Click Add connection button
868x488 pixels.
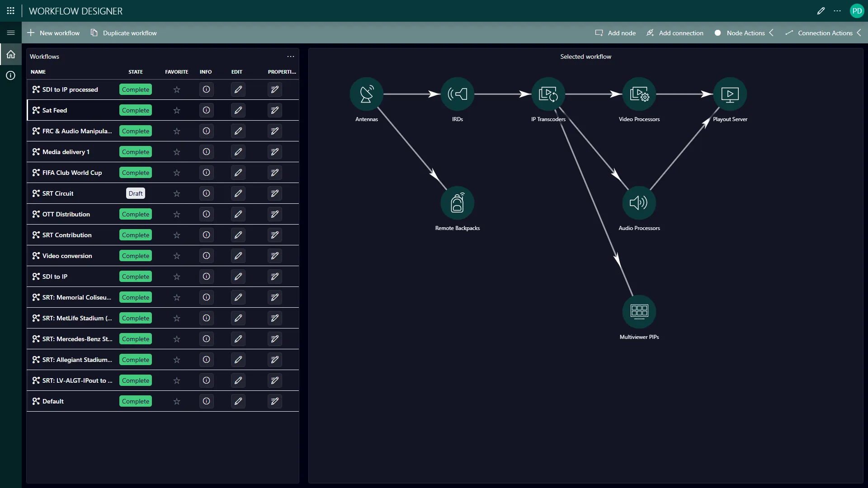675,33
